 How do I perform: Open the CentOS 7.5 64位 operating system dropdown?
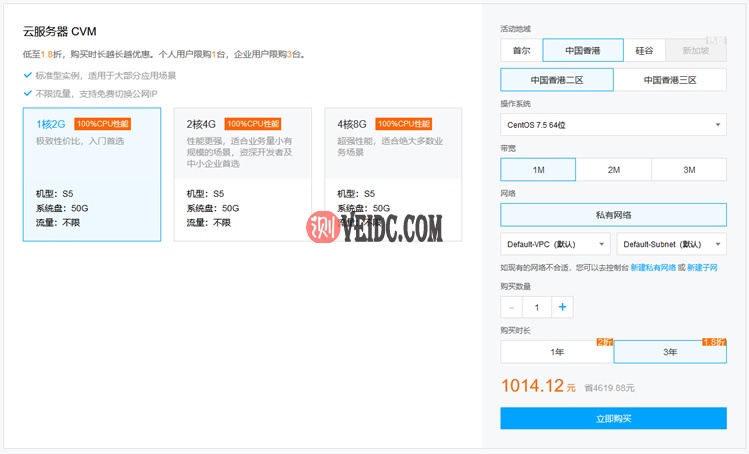pyautogui.click(x=613, y=125)
